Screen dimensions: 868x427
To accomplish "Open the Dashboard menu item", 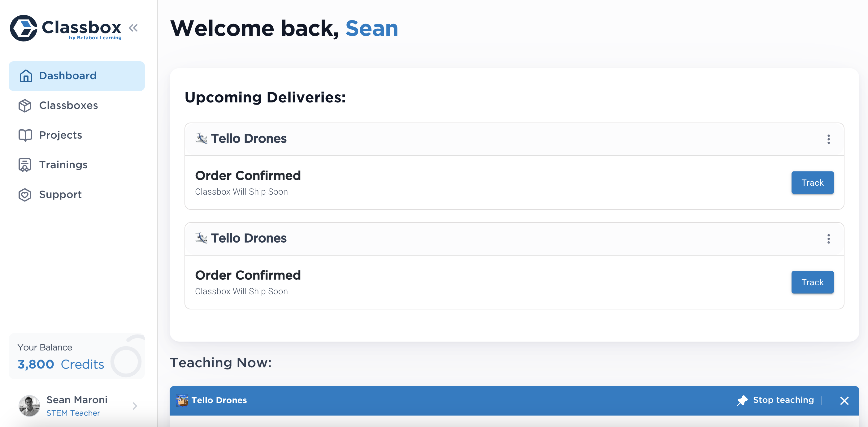I will (76, 76).
